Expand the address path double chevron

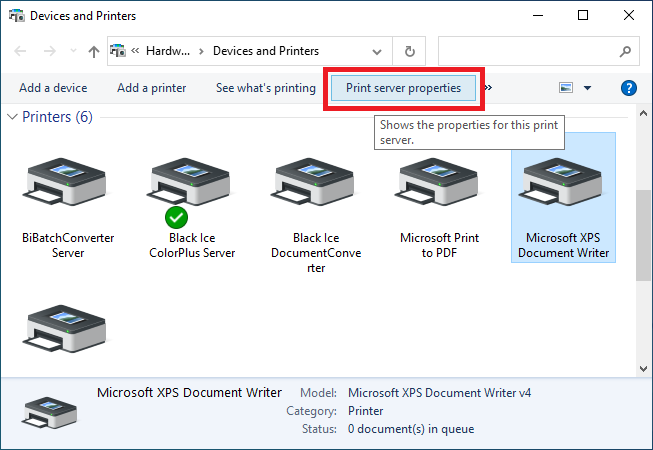pyautogui.click(x=135, y=51)
